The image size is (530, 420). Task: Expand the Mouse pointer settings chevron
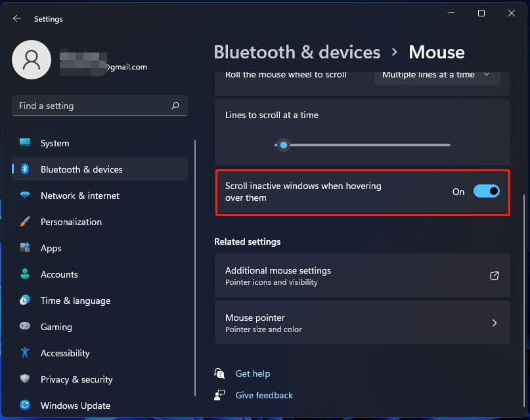pyautogui.click(x=495, y=322)
